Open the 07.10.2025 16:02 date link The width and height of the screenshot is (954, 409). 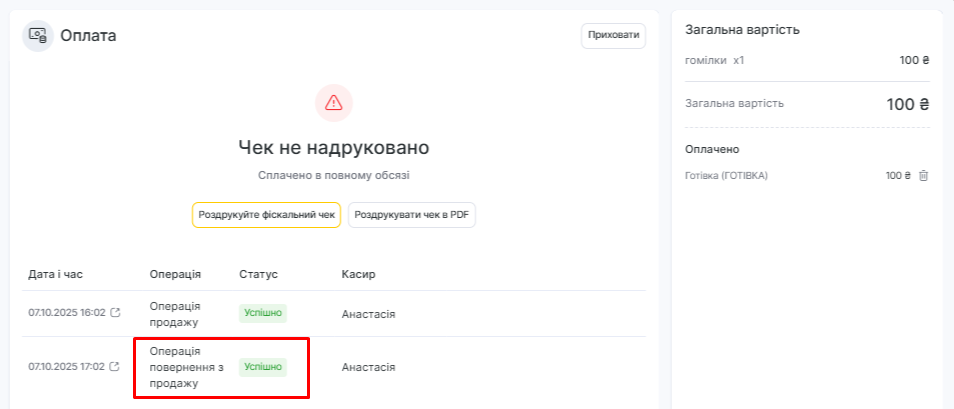(x=66, y=313)
